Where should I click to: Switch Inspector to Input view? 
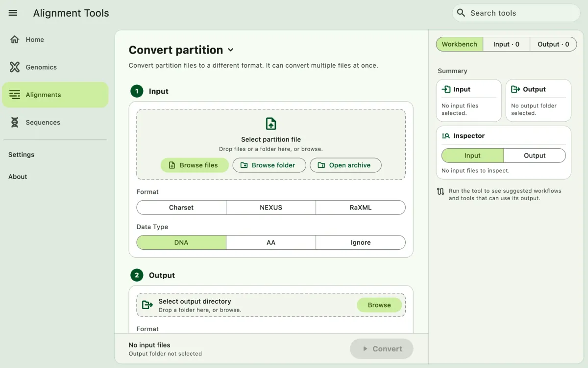[472, 156]
